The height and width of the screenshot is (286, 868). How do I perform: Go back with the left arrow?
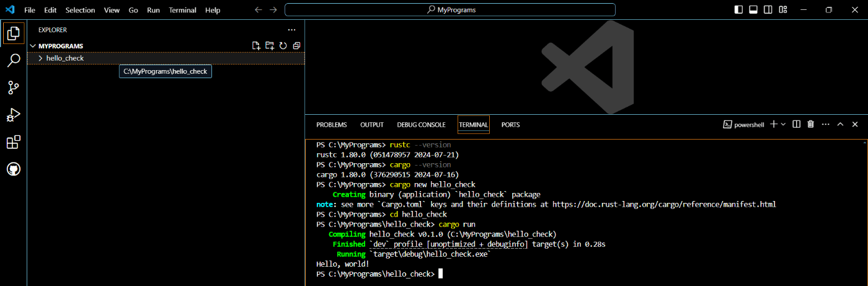point(259,10)
